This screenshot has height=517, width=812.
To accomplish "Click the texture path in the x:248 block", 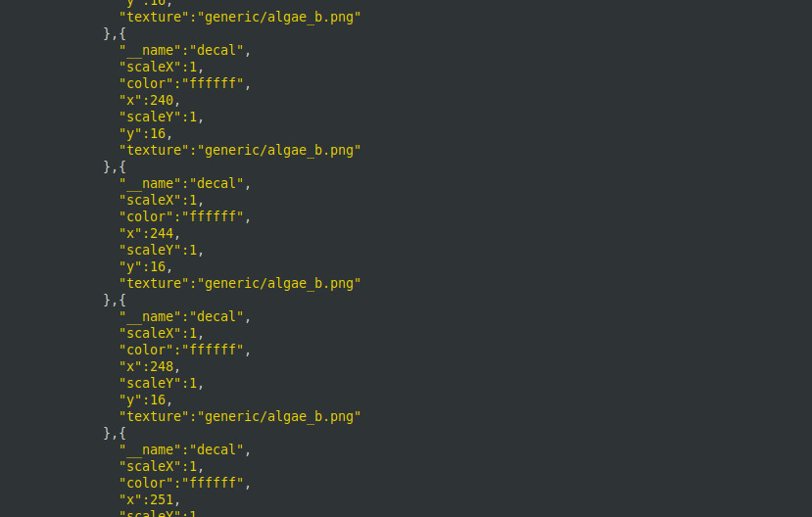I will click(280, 416).
